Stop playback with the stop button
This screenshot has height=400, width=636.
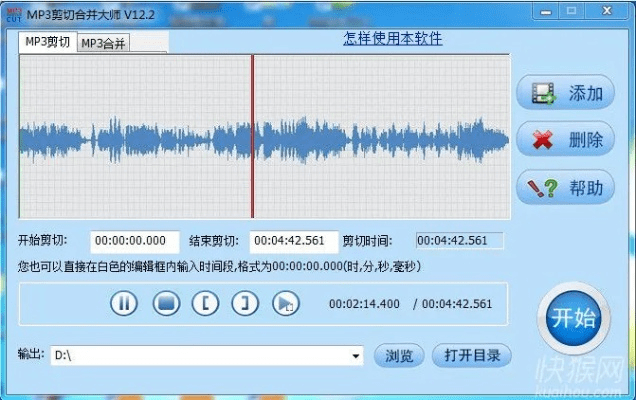point(166,303)
